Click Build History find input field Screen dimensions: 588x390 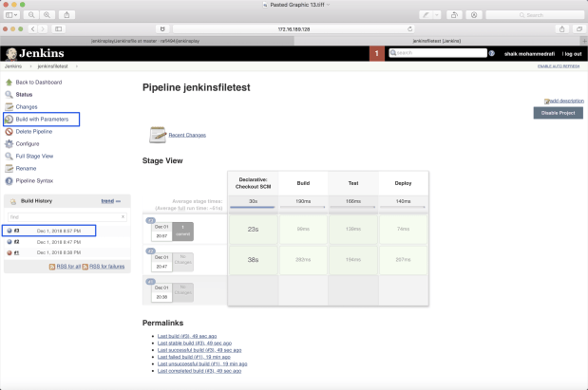coord(67,217)
